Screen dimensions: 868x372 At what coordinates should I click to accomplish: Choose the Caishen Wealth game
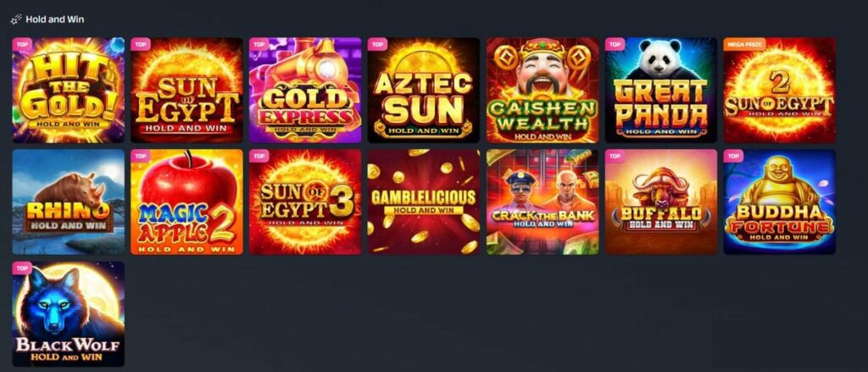[542, 90]
